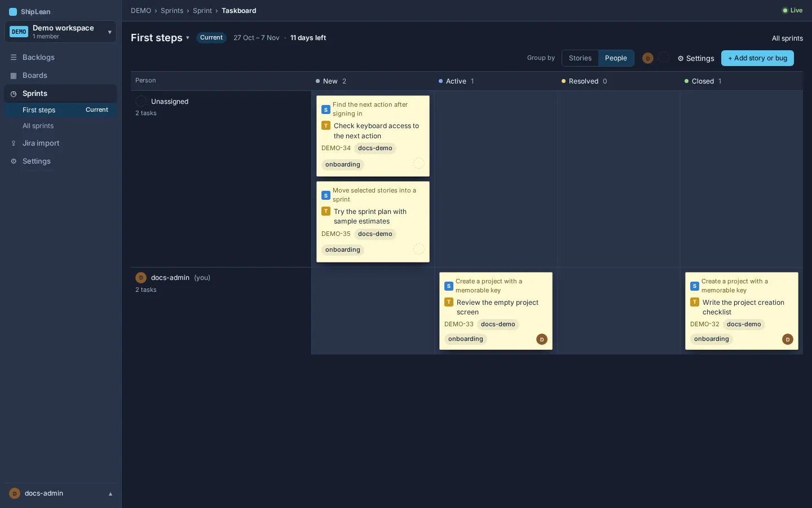Click the docs-demo tag on DEMO-35

tap(375, 234)
